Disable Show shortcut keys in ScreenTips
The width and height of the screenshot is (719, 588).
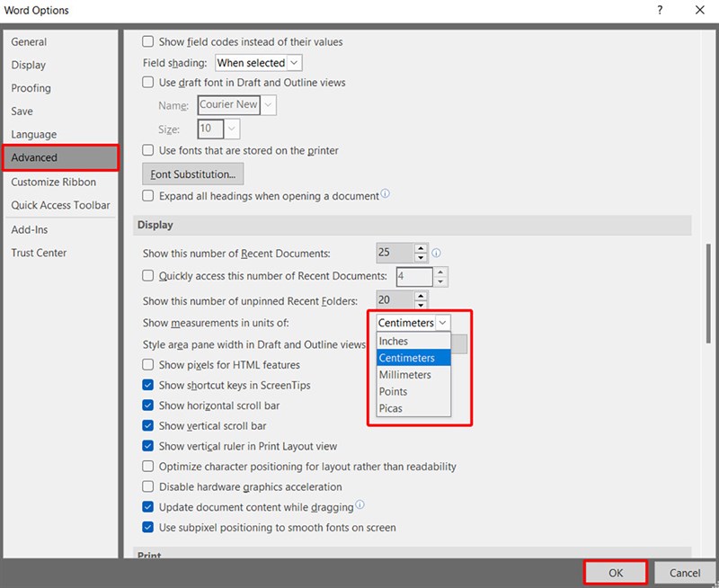point(147,384)
